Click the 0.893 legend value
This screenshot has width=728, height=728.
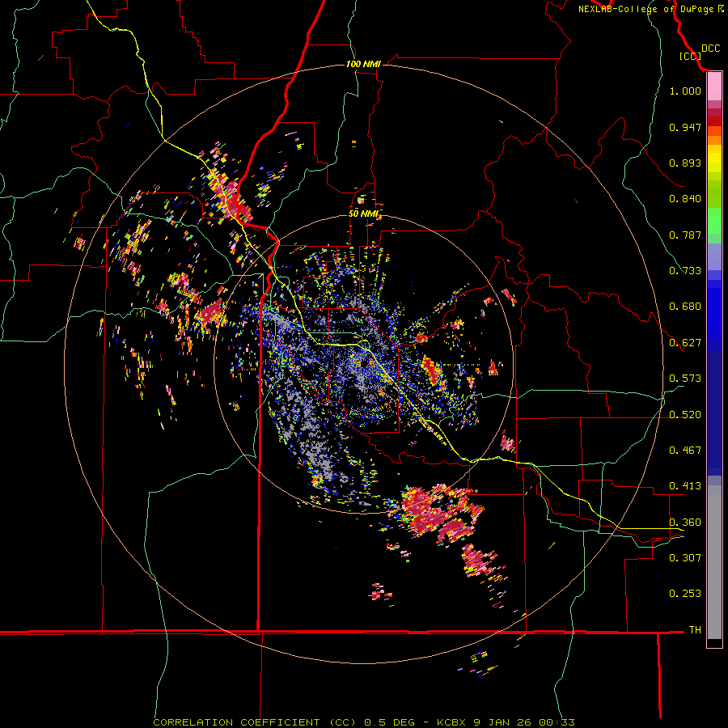[685, 163]
